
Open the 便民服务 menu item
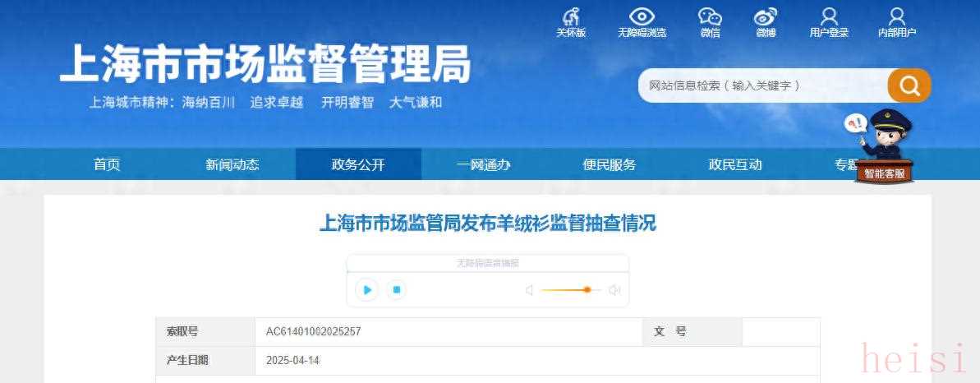[x=610, y=164]
